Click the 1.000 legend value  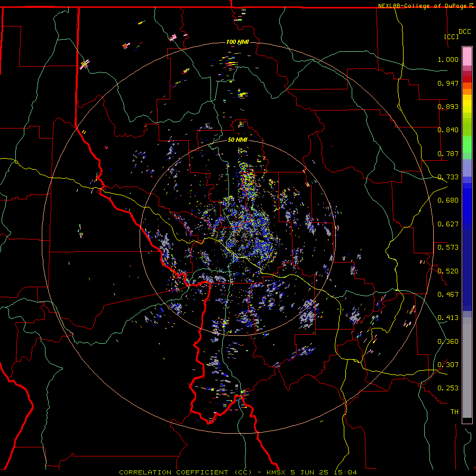coord(448,59)
